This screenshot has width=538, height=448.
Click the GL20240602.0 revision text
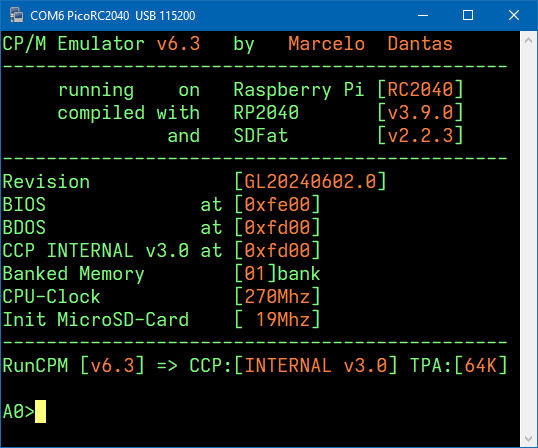(x=311, y=181)
